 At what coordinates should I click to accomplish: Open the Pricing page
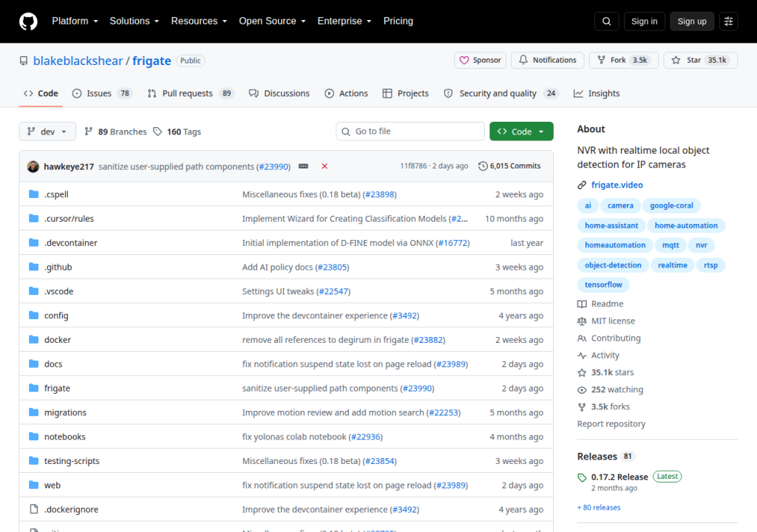pyautogui.click(x=398, y=21)
